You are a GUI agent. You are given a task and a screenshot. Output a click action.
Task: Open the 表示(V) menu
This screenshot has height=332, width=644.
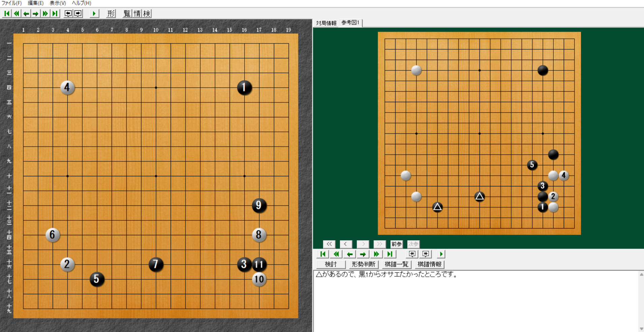58,3
